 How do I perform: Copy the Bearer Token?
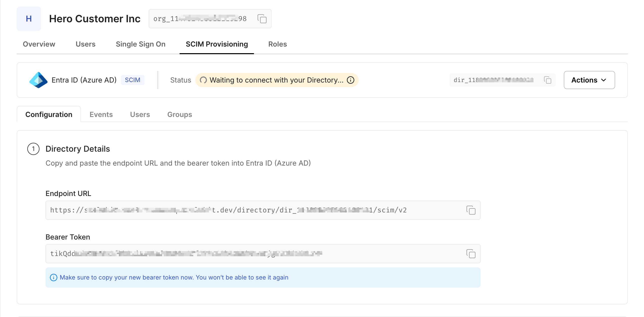tap(471, 254)
